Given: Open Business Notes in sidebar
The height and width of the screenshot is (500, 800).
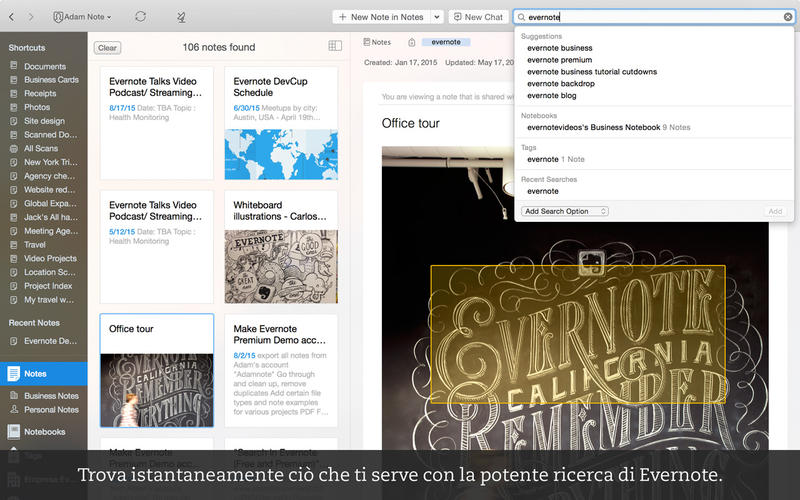Looking at the screenshot, I should [x=51, y=396].
